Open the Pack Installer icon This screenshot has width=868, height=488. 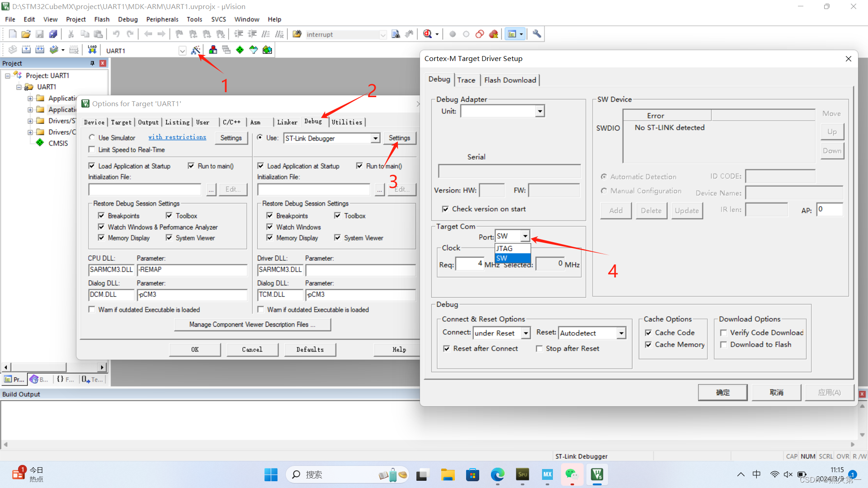coord(267,50)
